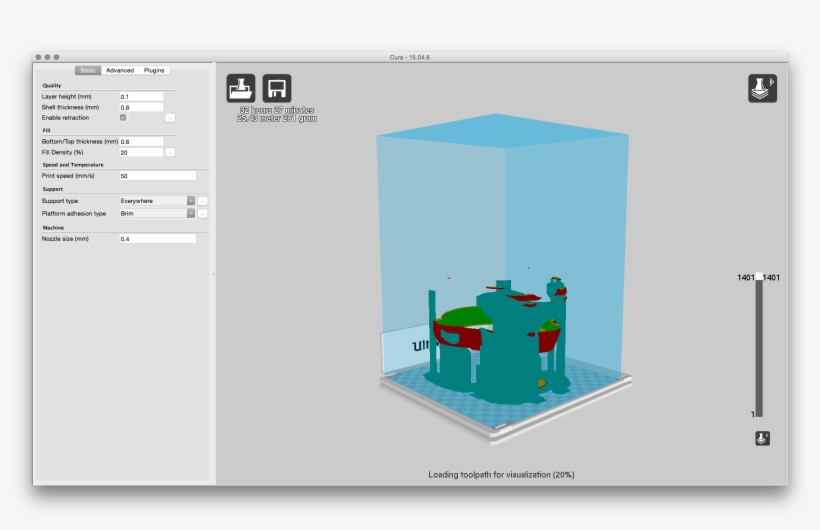Click the "Loading toolpath for visualization (20%)" status text

tap(501, 475)
